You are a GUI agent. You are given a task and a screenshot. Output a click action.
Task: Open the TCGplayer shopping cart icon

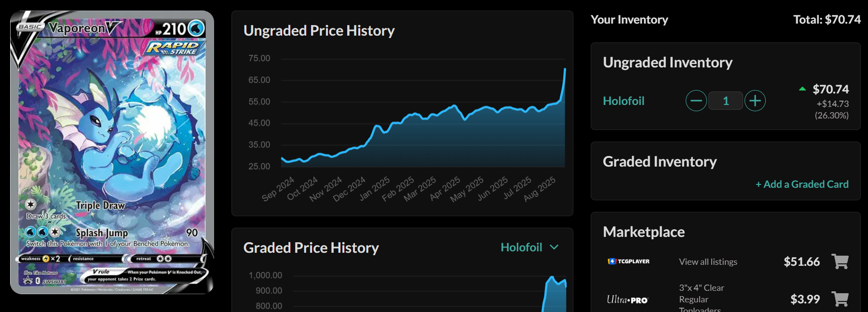(840, 261)
